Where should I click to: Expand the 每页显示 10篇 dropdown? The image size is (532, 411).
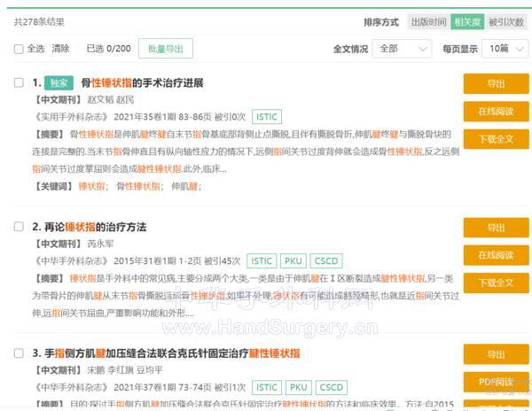coord(505,49)
